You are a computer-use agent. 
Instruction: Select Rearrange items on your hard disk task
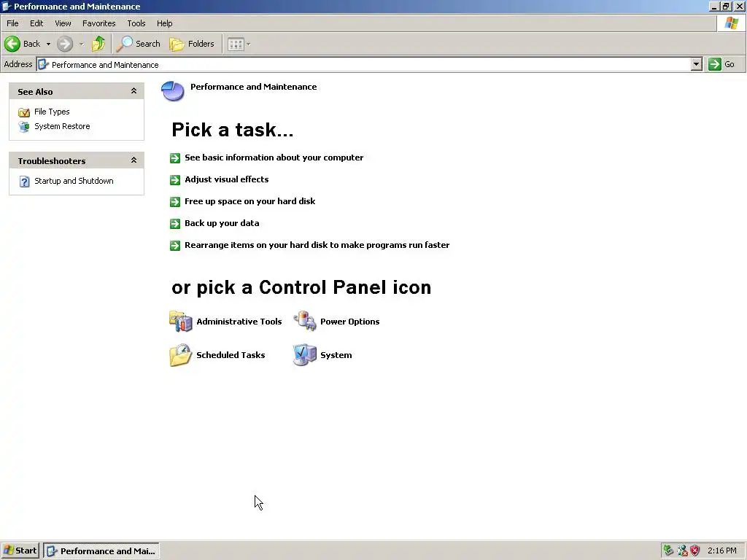317,245
